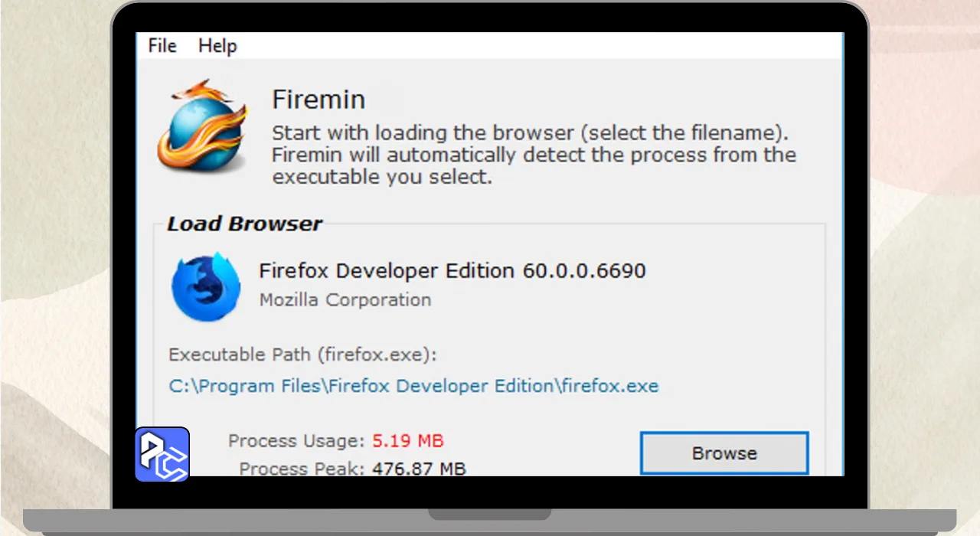Click the Firemin title heading
Screen dimensions: 980x536
[x=318, y=100]
